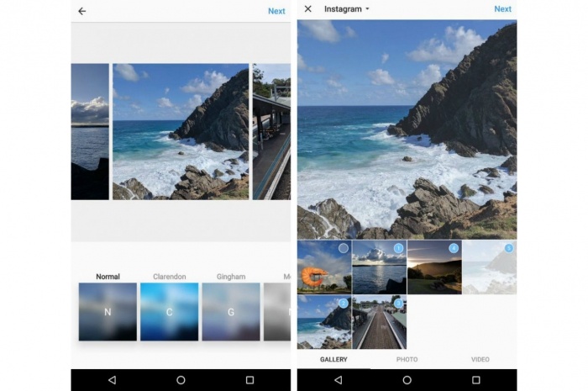Open recent apps on right phone
Image resolution: width=588 pixels, height=391 pixels.
(x=475, y=380)
